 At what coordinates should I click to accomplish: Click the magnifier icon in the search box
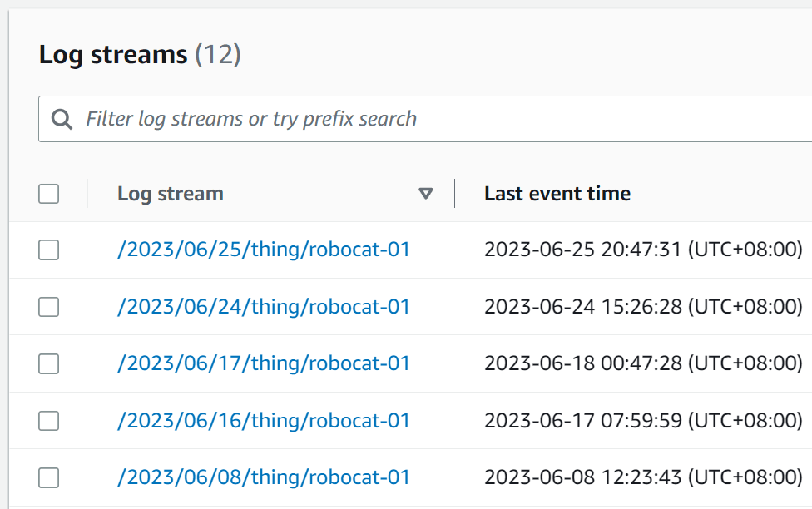[62, 119]
